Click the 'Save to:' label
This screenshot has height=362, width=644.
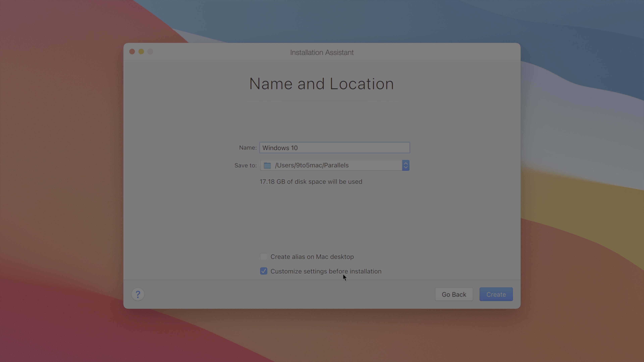[x=245, y=165]
